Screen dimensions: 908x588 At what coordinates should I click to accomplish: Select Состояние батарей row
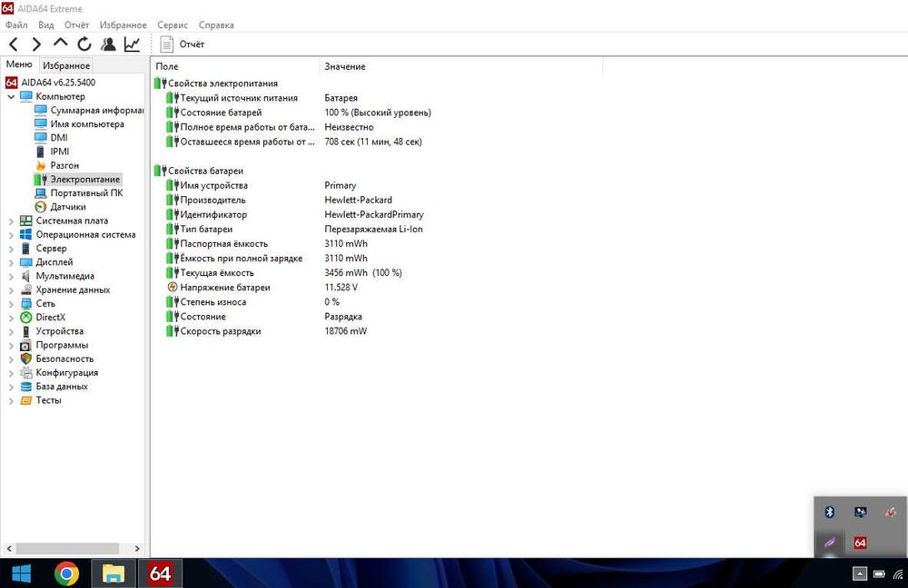(380, 113)
